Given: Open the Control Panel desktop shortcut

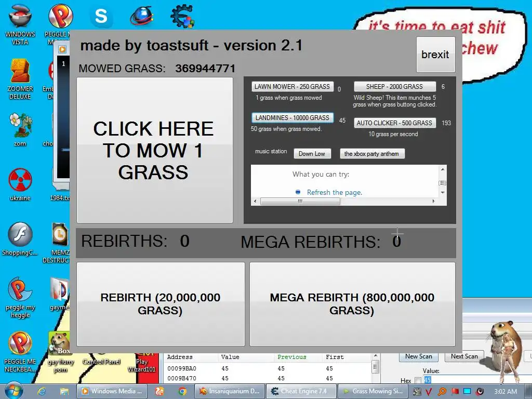Looking at the screenshot, I should click(x=101, y=361).
